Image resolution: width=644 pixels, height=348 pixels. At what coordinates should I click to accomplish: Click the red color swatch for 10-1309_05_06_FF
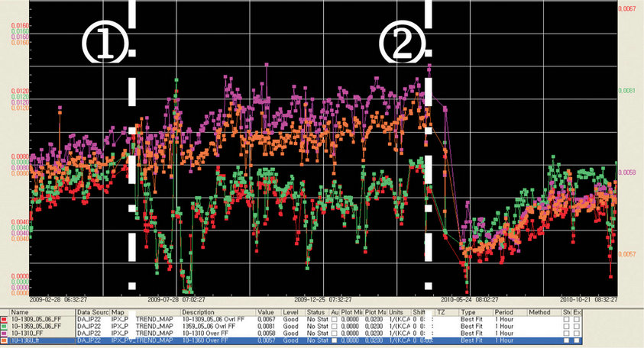[x=5, y=320]
